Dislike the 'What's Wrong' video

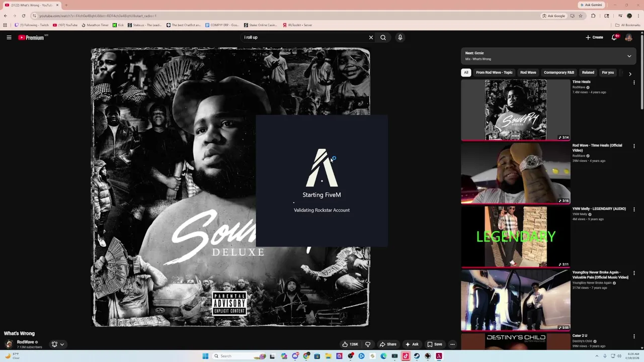click(x=368, y=344)
